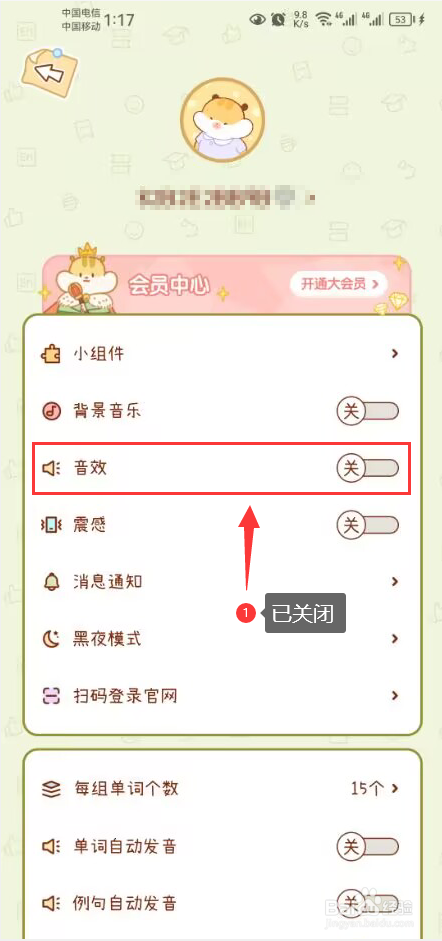Open the 黑夜模式 menu row
The image size is (442, 941).
tap(221, 639)
